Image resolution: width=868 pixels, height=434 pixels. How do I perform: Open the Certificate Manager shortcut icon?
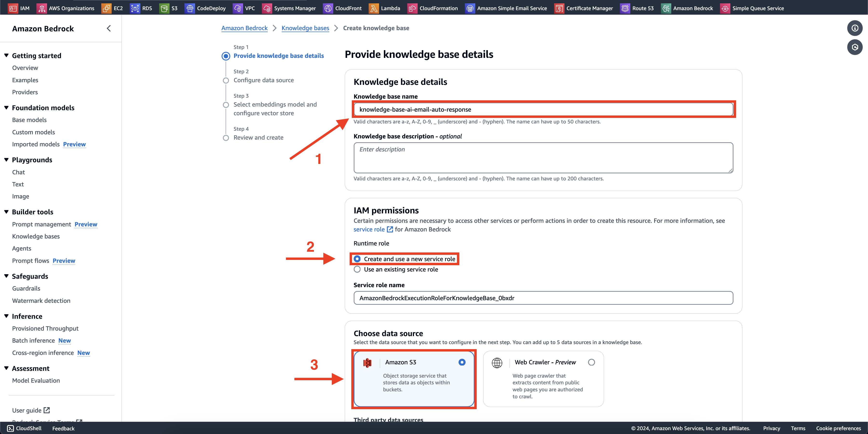pos(559,8)
